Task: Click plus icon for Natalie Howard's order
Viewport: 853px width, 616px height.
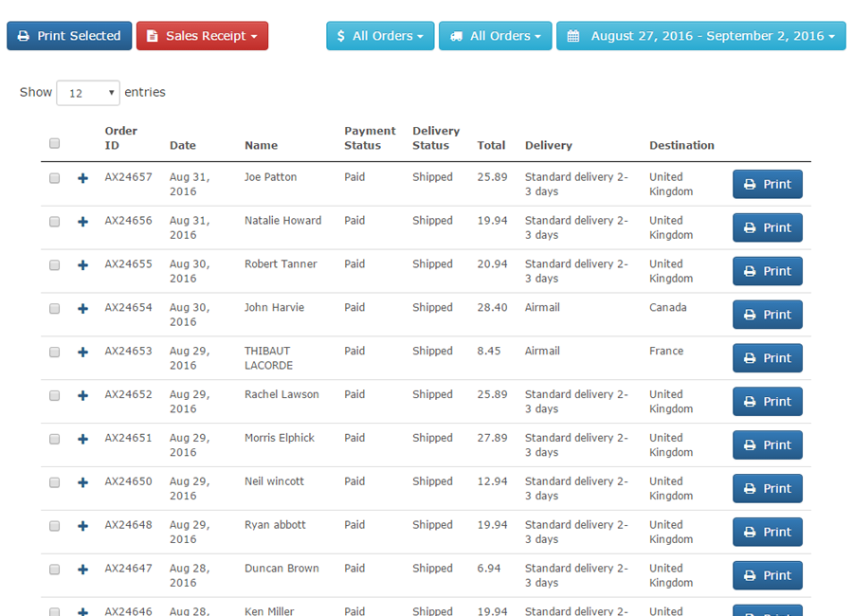Action: [82, 222]
